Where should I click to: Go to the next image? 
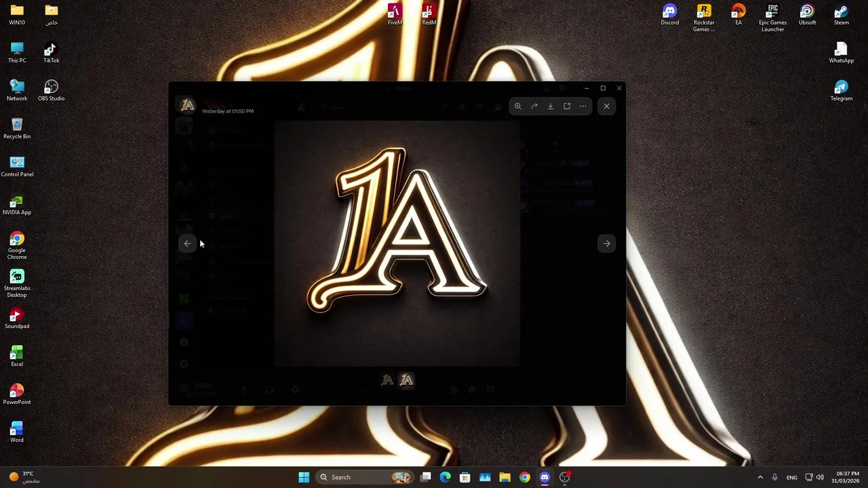[606, 243]
